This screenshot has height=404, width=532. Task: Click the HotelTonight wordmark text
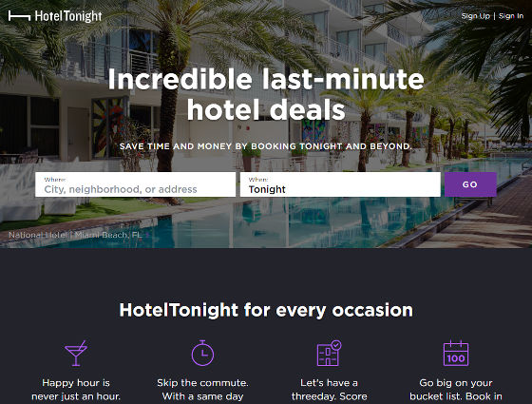coord(68,16)
